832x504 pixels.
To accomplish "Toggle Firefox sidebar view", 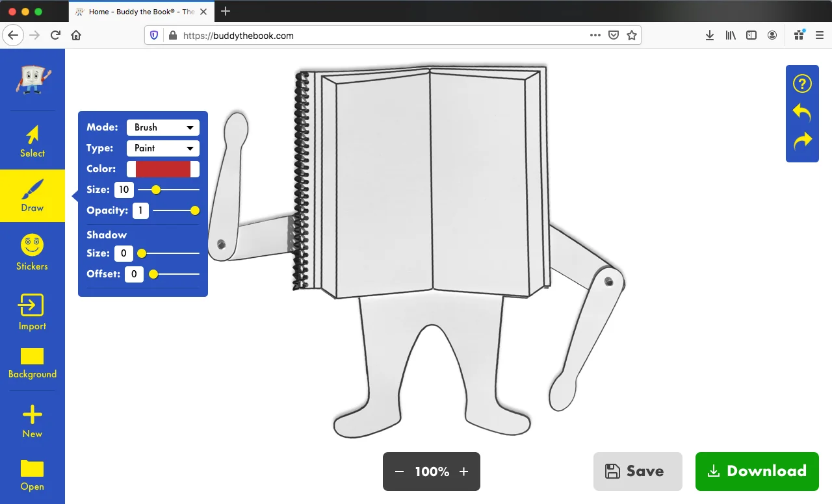I will click(x=751, y=36).
